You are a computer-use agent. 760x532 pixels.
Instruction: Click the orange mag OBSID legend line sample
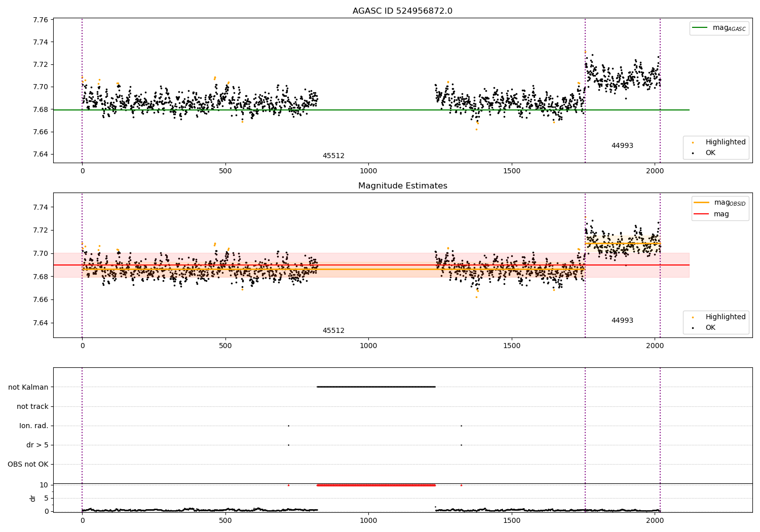pos(701,203)
